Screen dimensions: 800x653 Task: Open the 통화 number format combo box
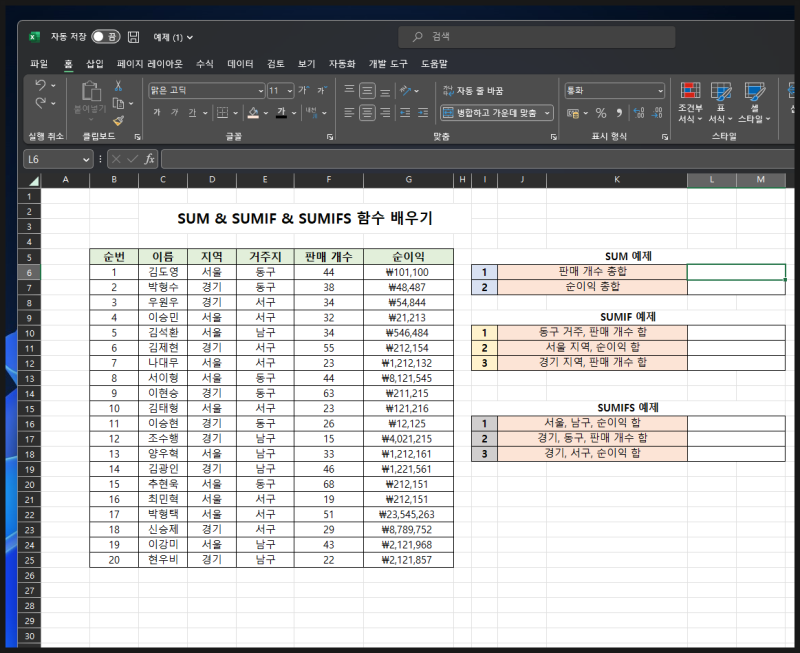coord(614,90)
